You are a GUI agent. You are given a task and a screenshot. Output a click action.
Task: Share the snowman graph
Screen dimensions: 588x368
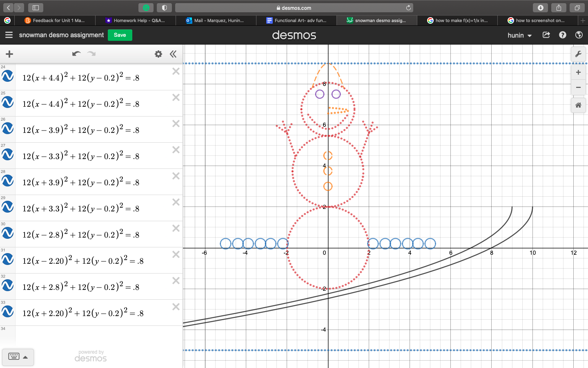tap(546, 35)
